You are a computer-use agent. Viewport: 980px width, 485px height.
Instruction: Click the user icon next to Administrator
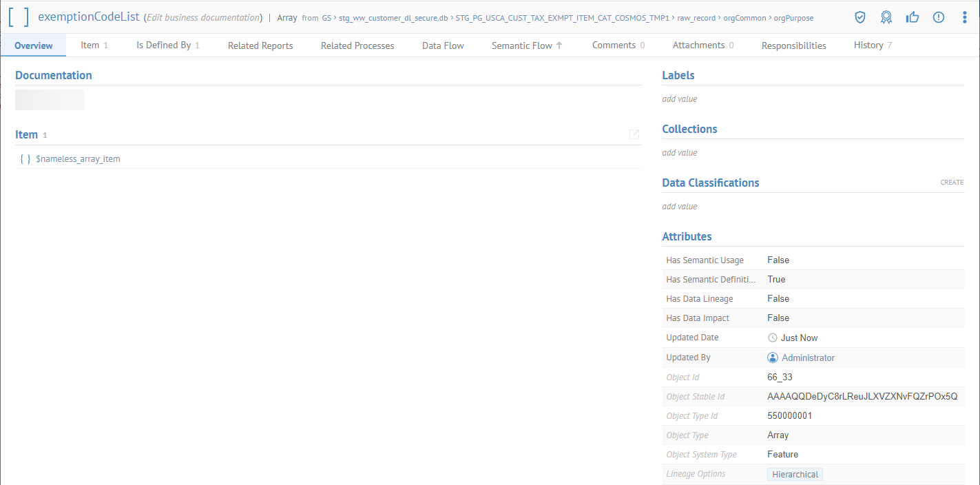[x=773, y=358]
